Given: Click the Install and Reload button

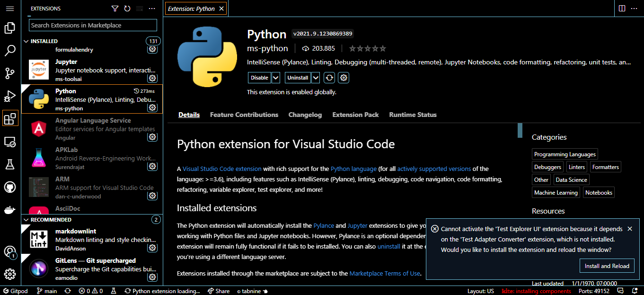Looking at the screenshot, I should pyautogui.click(x=607, y=266).
